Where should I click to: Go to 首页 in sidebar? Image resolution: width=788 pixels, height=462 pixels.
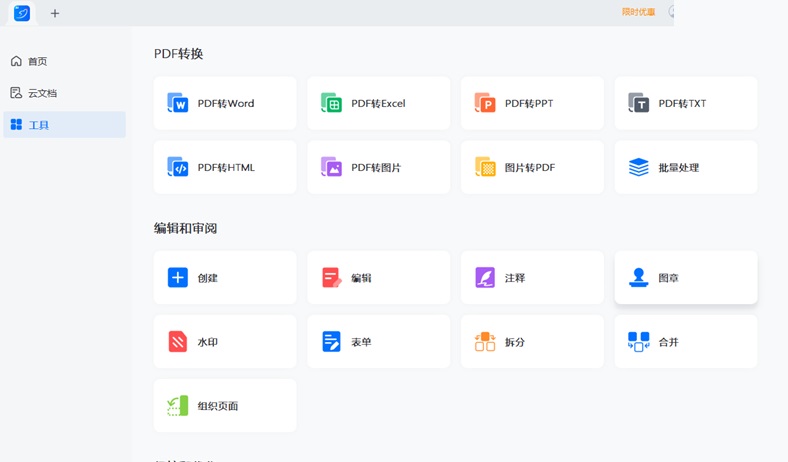(x=64, y=61)
